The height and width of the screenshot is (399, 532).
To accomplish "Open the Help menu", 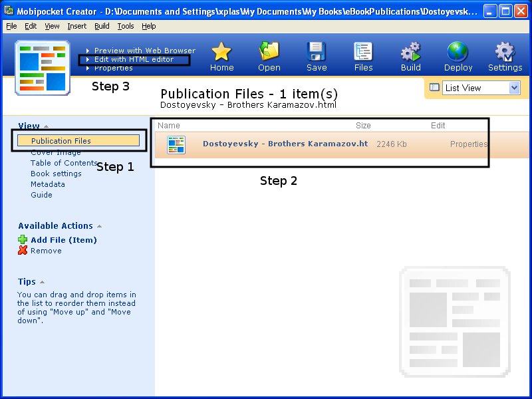I will tap(148, 26).
